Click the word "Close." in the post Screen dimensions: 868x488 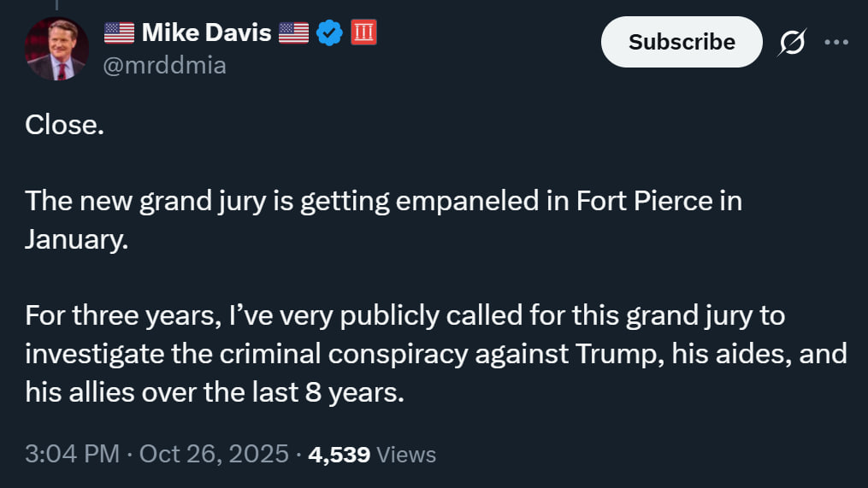64,125
